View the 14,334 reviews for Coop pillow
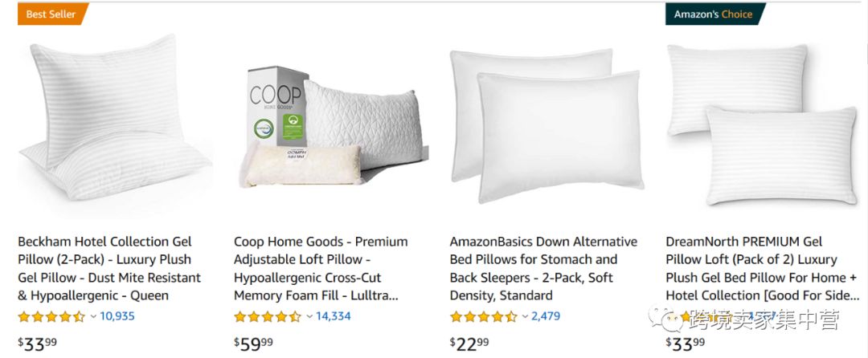Viewport: 868px width, 358px height. [x=334, y=316]
